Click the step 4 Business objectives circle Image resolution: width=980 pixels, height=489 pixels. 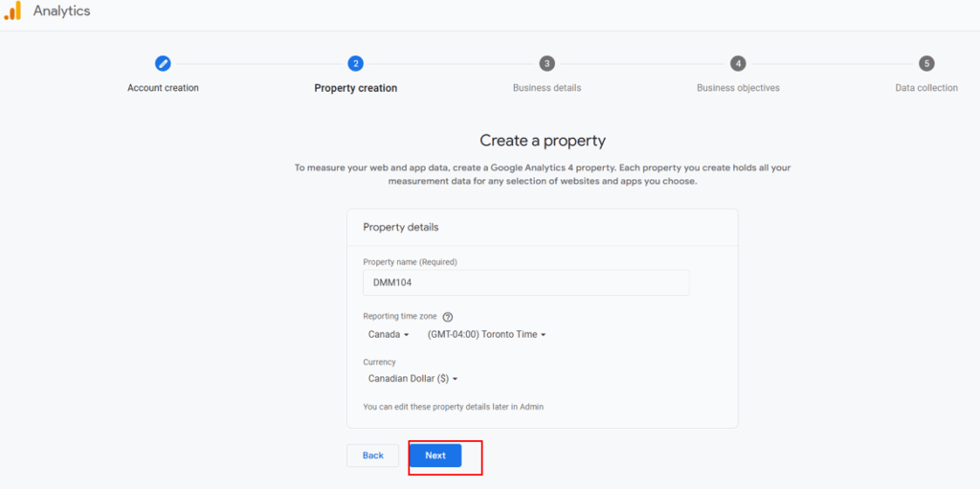click(738, 63)
